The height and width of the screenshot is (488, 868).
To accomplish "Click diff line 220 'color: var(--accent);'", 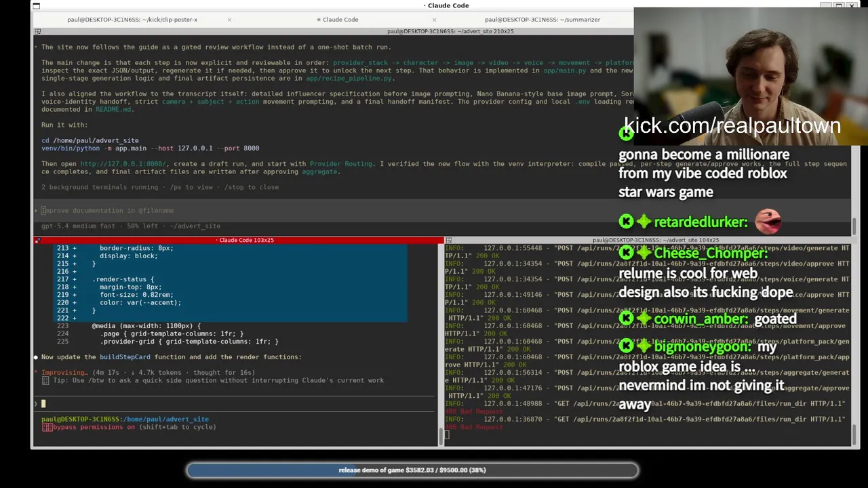I will (140, 303).
